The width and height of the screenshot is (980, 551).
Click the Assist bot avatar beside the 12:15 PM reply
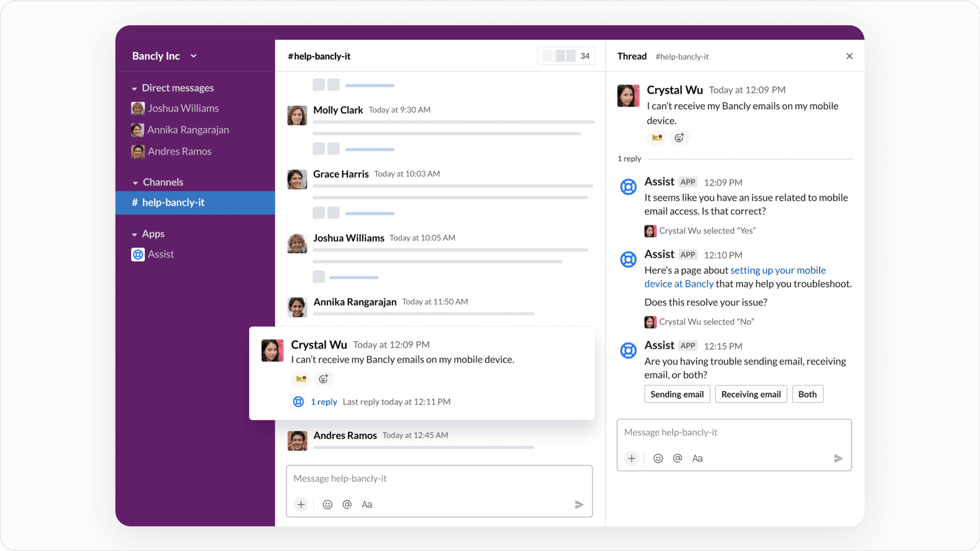coord(628,350)
